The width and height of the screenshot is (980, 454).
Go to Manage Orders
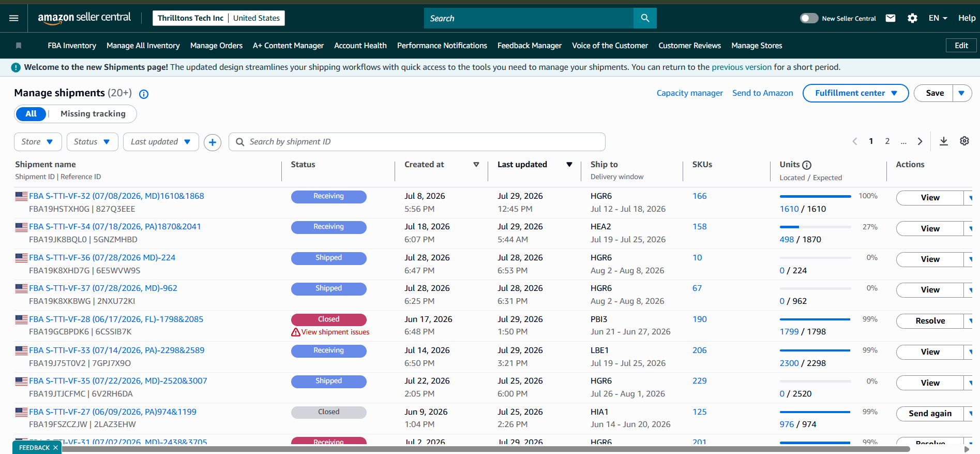pos(216,46)
